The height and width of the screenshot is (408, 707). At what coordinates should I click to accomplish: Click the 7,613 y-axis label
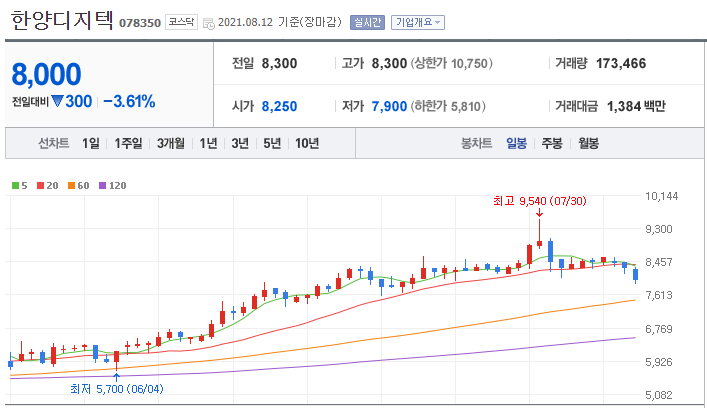[x=659, y=295]
